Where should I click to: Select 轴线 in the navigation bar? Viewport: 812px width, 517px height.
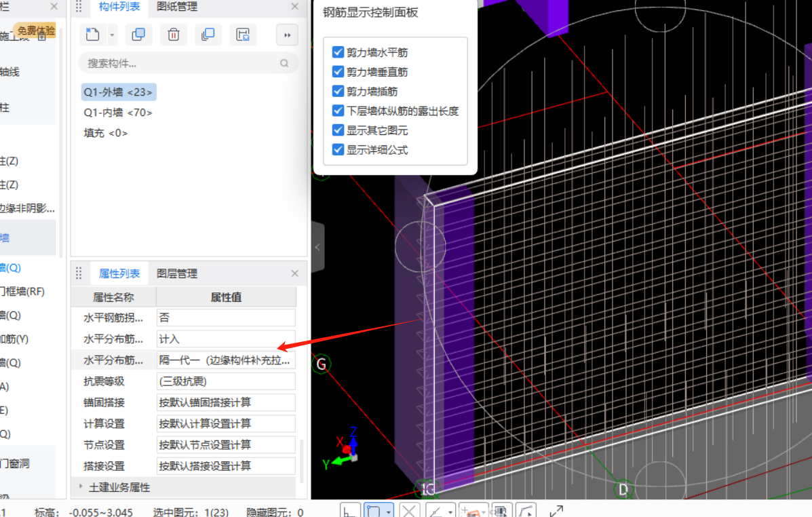(x=9, y=72)
